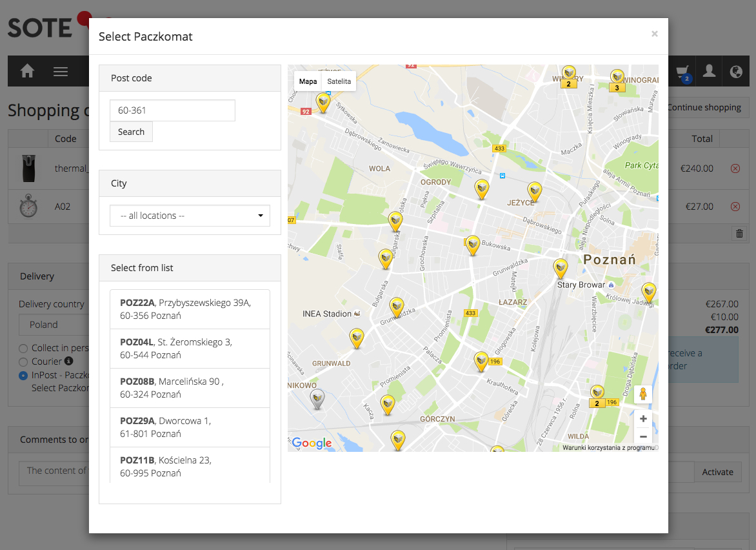The height and width of the screenshot is (550, 756).
Task: Click the A02 stopwatch product thumbnail
Action: click(x=28, y=206)
